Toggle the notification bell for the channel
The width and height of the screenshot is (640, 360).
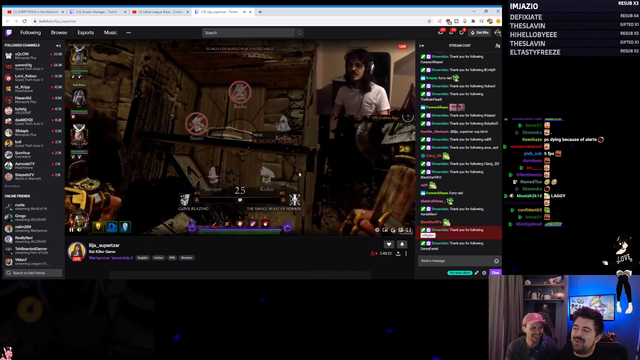[x=402, y=244]
